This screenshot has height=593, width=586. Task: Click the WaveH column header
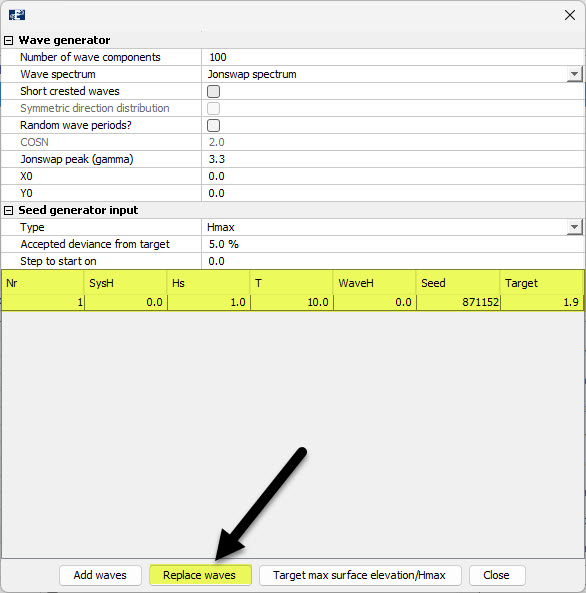(x=375, y=283)
